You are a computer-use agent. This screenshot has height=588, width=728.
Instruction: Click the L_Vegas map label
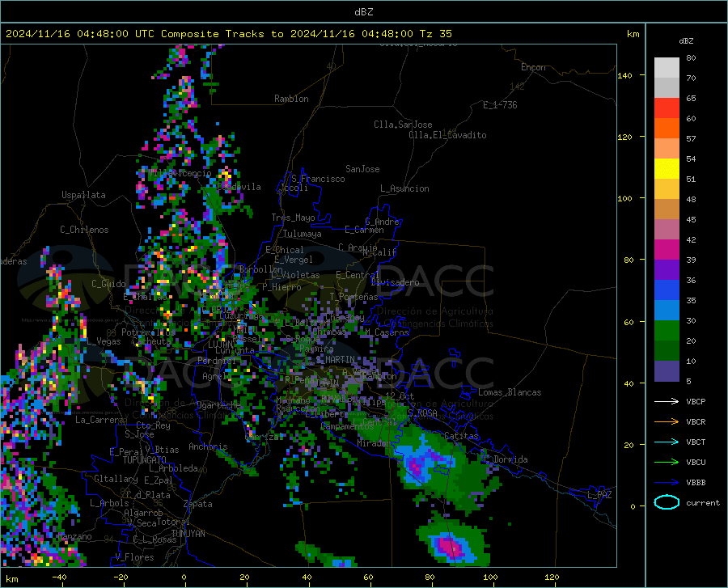104,341
